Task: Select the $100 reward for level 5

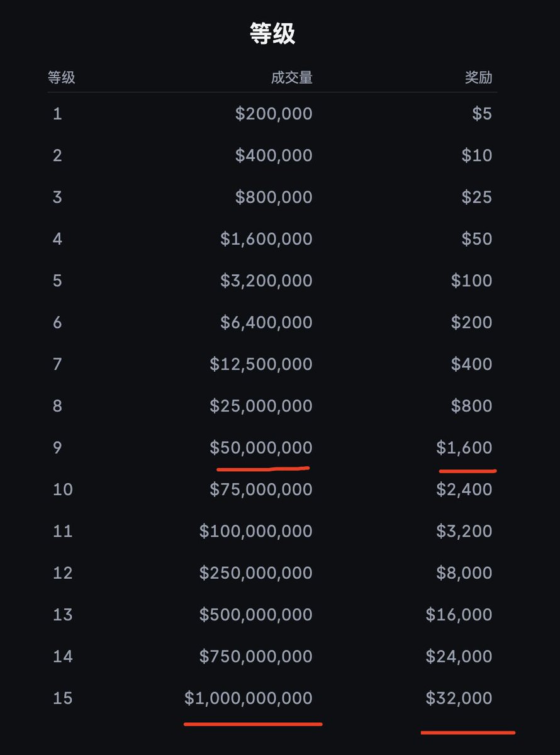Action: point(472,281)
